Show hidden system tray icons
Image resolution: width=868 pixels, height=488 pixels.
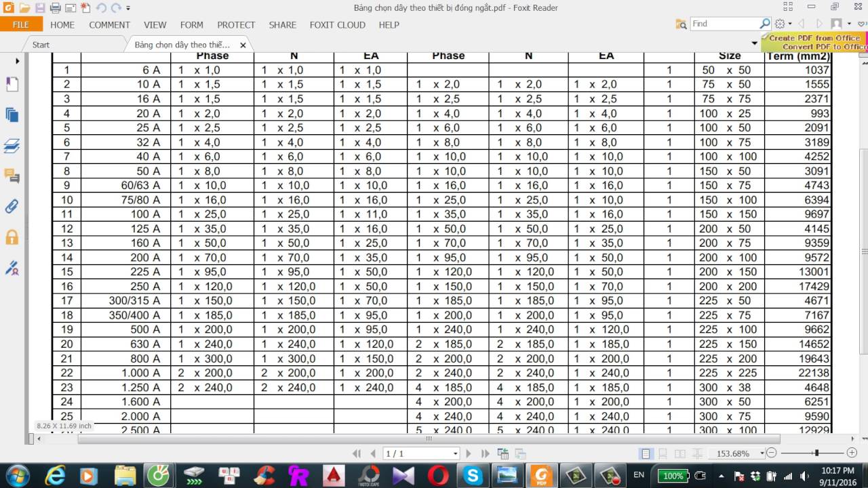point(720,475)
